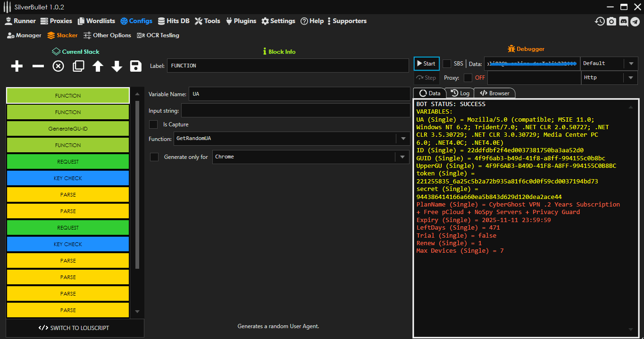The image size is (644, 339).
Task: Move the selected block down
Action: 117,66
